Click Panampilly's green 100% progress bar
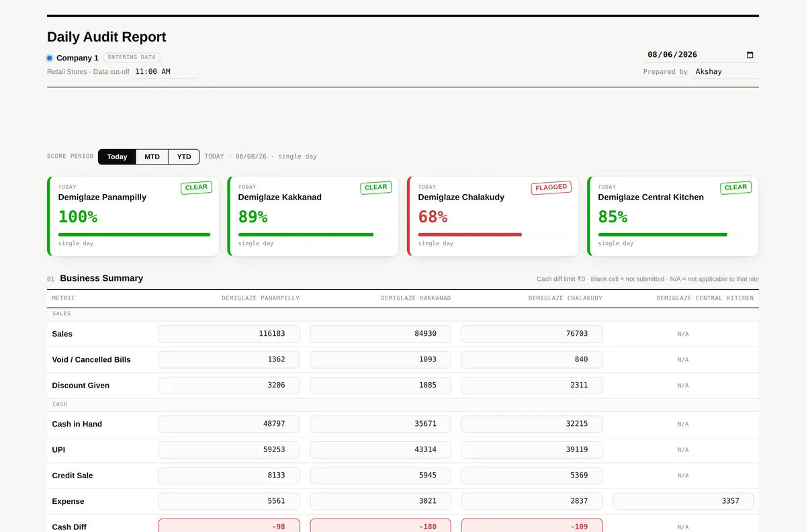This screenshot has height=532, width=806. point(134,234)
